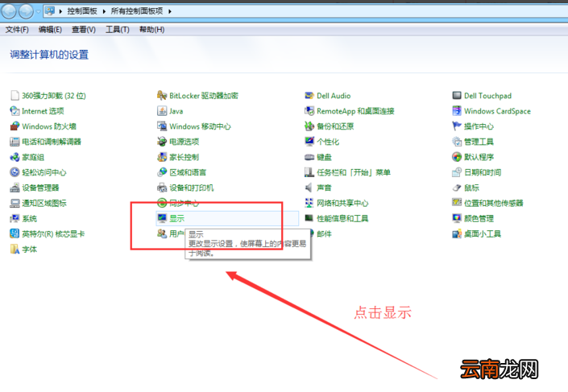568x392 pixels.
Task: Open Java control panel icon
Action: [162, 111]
